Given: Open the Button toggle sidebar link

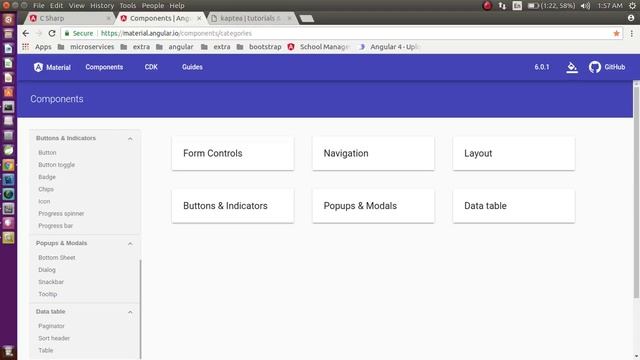Looking at the screenshot, I should point(56,165).
